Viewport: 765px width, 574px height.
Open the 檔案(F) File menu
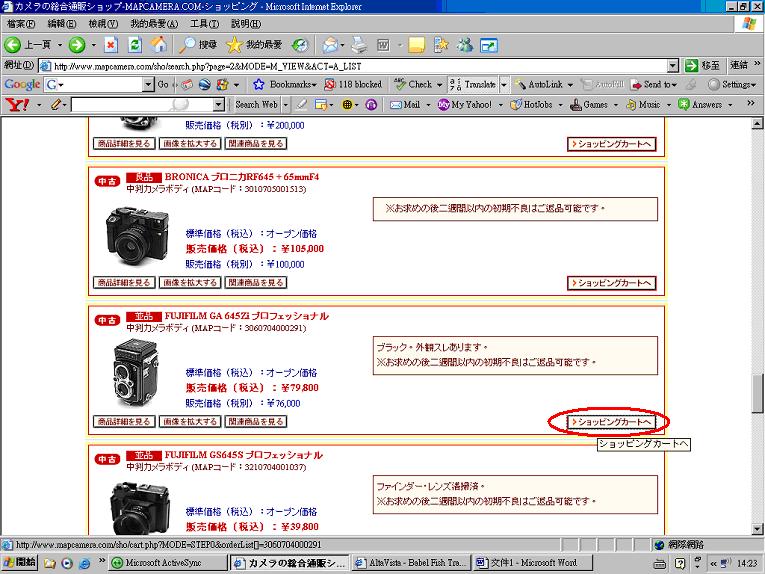pyautogui.click(x=20, y=23)
